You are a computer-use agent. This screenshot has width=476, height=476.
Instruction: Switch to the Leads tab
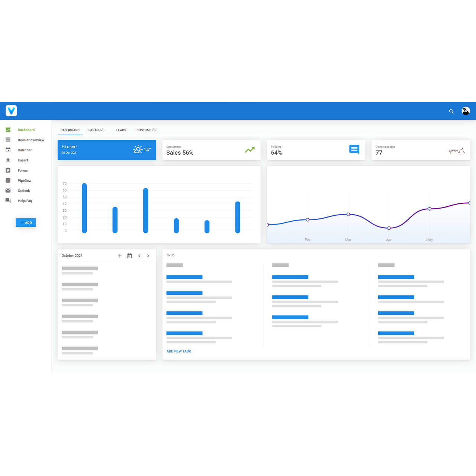pyautogui.click(x=121, y=130)
